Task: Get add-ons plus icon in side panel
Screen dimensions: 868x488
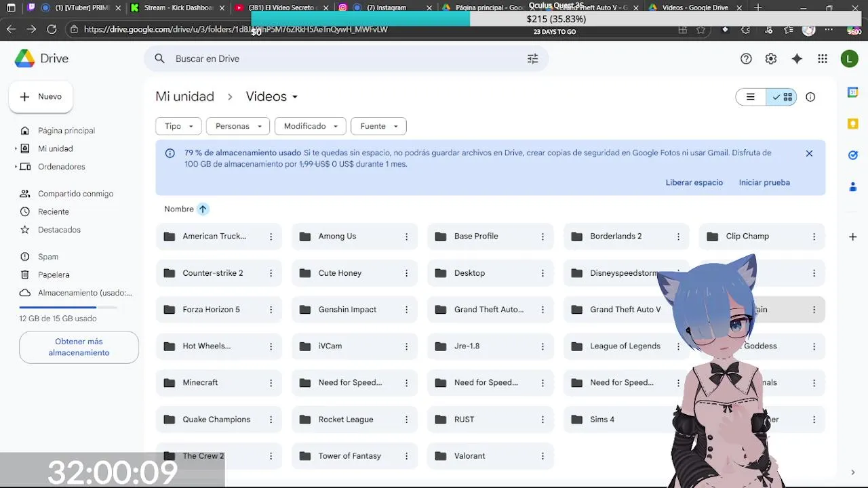Action: [x=853, y=237]
